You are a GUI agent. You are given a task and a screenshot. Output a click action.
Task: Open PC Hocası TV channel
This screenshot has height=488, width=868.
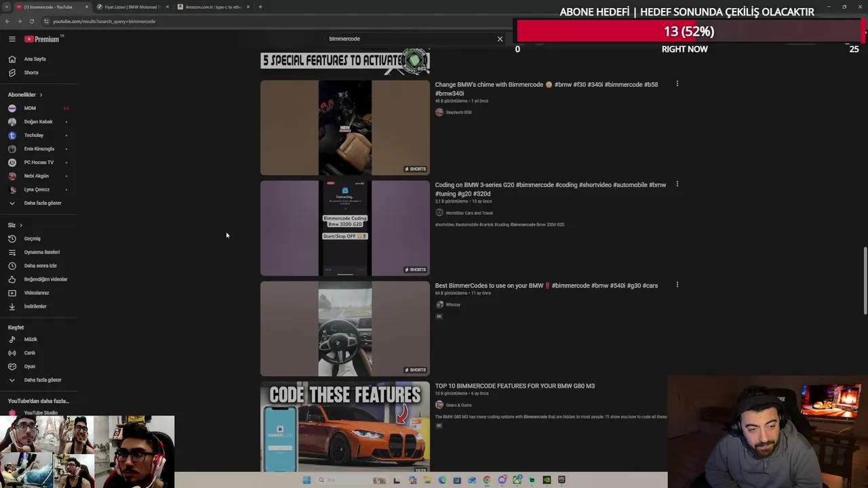(39, 163)
